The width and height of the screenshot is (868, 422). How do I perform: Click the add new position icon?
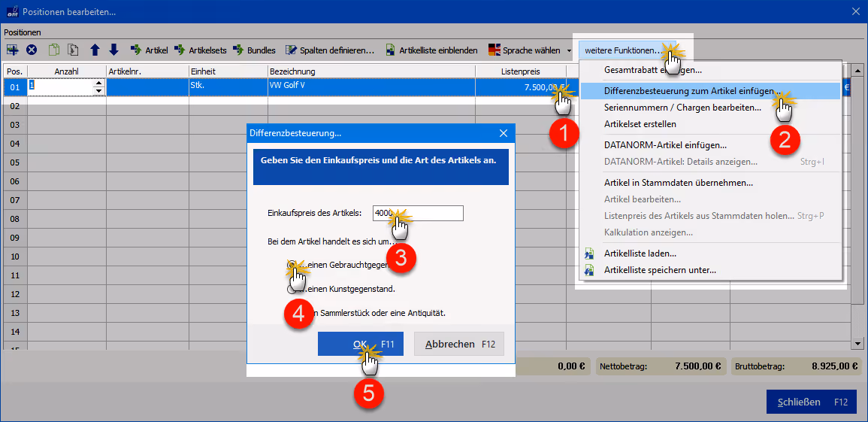[x=11, y=50]
